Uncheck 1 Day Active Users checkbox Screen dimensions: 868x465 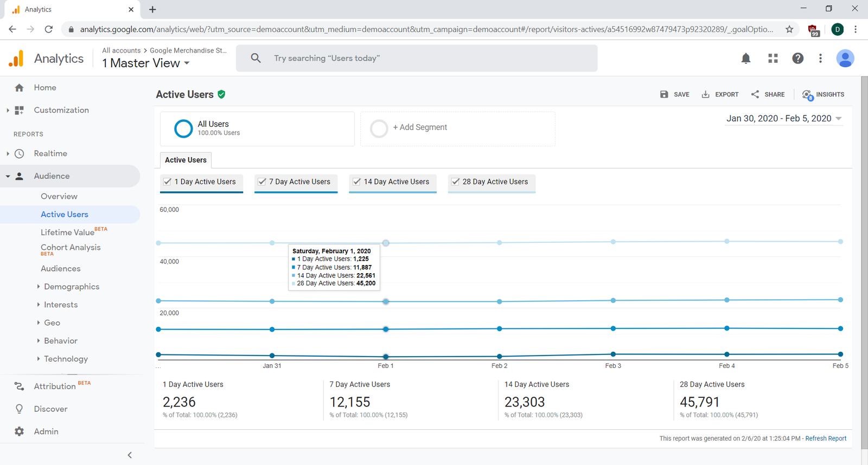pyautogui.click(x=168, y=182)
